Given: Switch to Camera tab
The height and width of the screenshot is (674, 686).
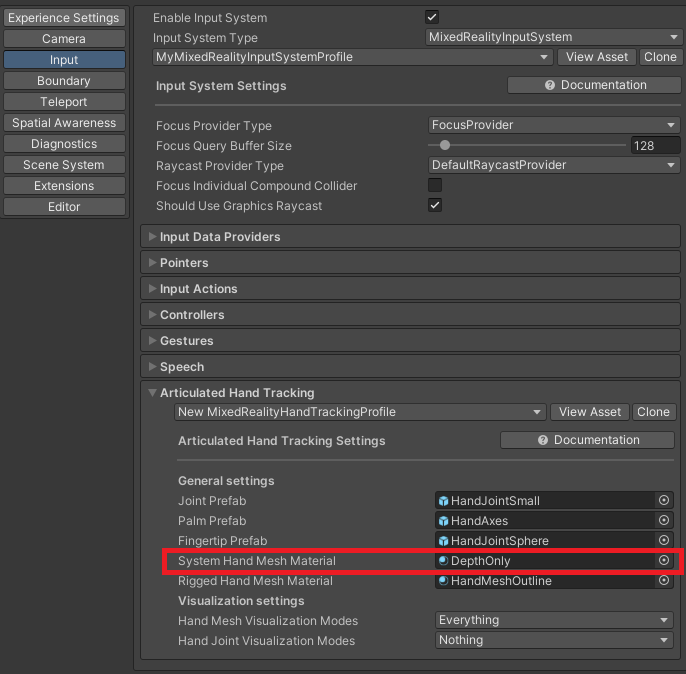Looking at the screenshot, I should [64, 39].
